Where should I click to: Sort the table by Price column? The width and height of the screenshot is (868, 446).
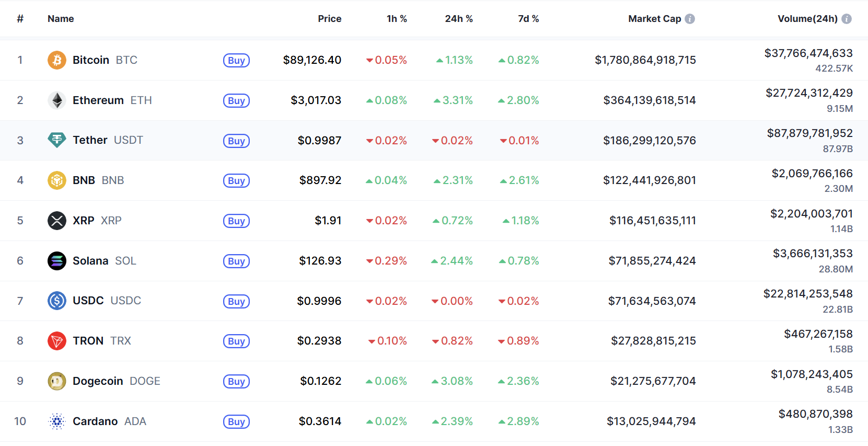(329, 19)
